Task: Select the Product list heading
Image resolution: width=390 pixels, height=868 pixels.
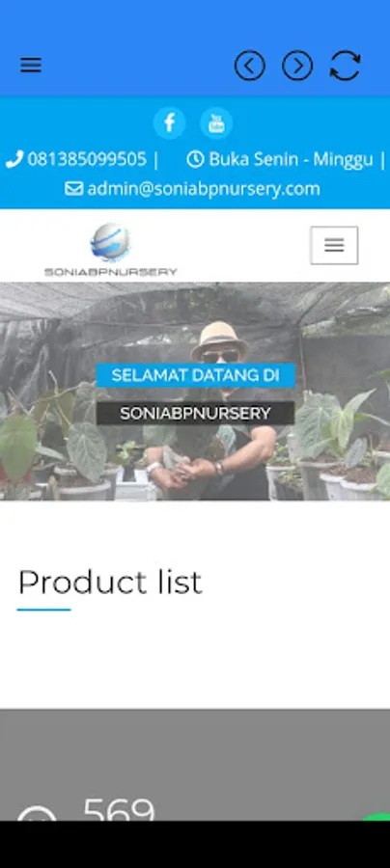Action: (110, 583)
